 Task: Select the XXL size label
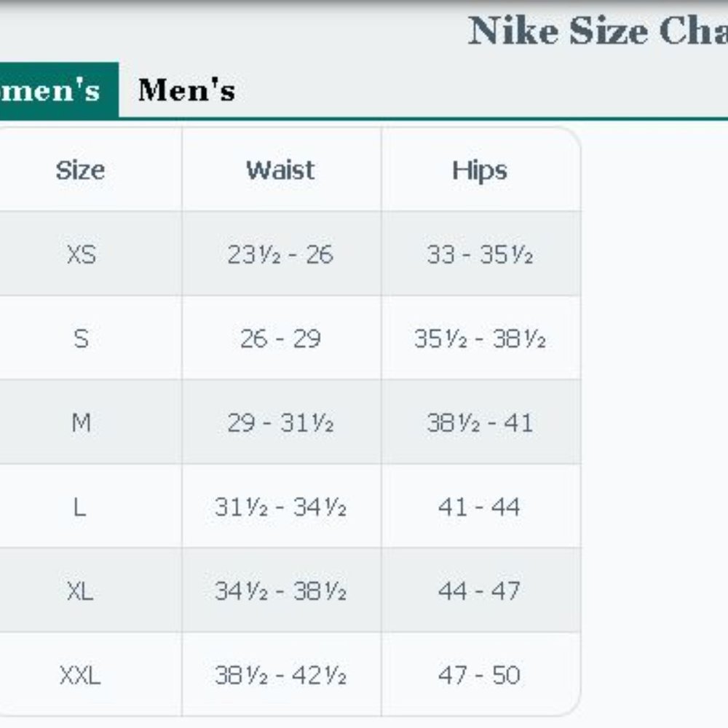coord(82,676)
